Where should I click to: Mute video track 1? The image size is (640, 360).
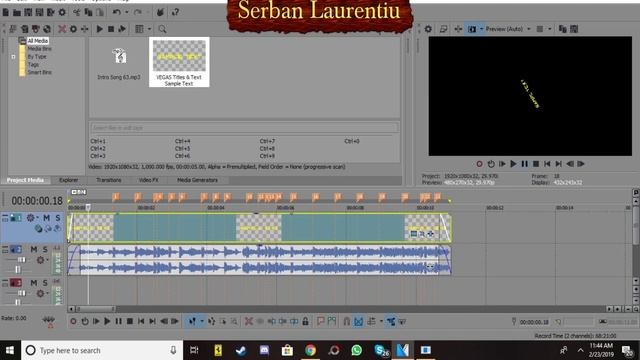[46, 218]
